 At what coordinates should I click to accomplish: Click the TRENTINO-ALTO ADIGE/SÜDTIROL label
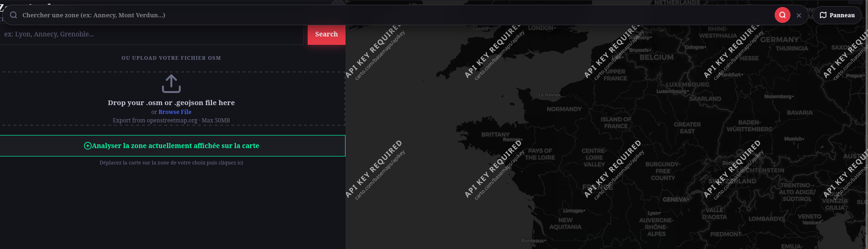797,192
